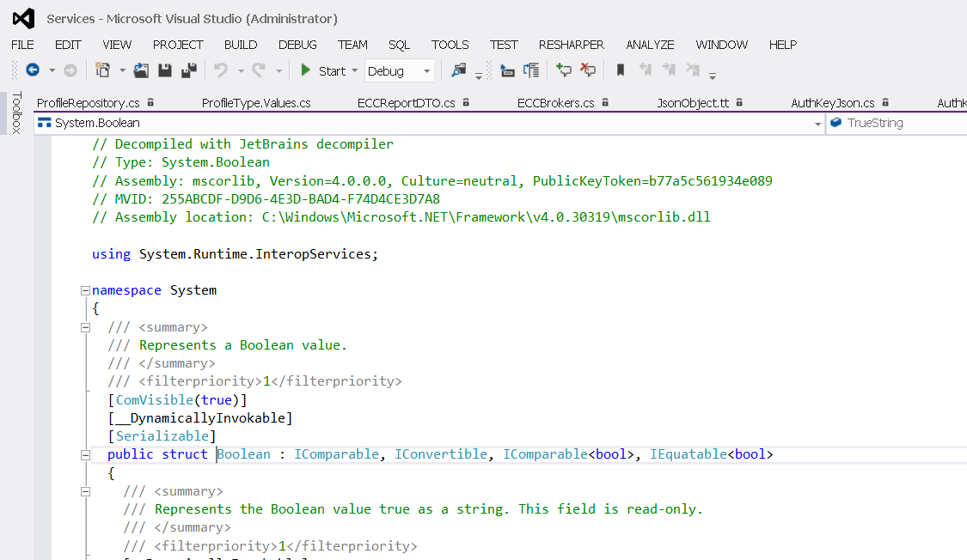Collapse the namespace System code block
Viewport: 967px width, 560px height.
click(x=84, y=290)
